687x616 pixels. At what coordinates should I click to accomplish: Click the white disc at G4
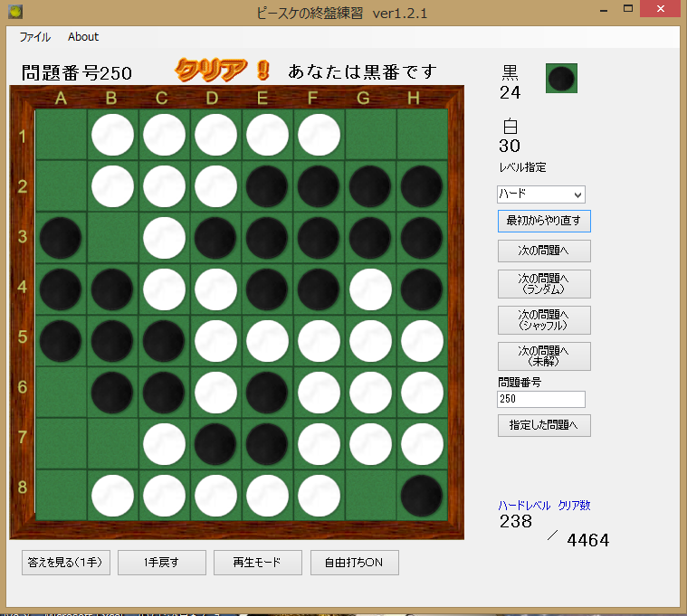(371, 289)
